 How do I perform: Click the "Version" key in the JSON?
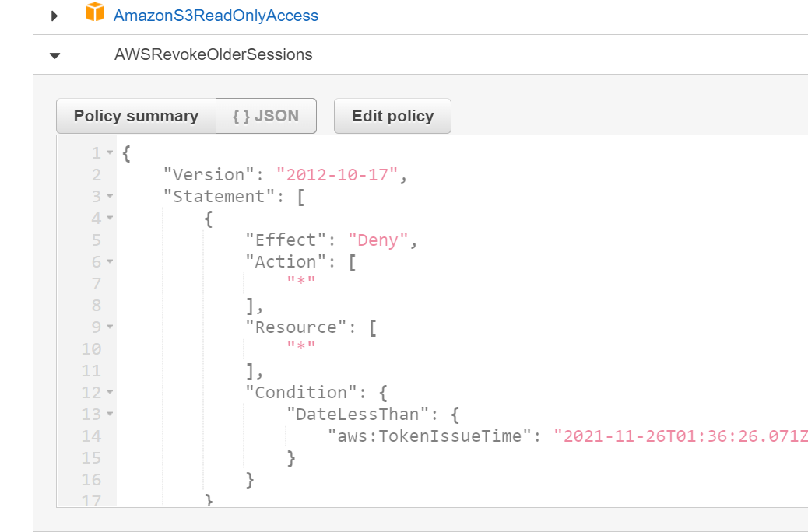tap(209, 174)
